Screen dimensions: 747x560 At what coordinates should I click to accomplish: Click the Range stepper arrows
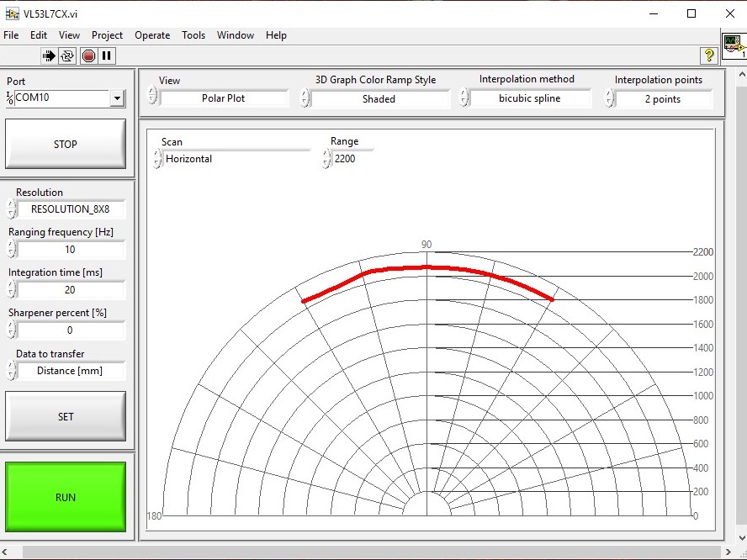326,159
